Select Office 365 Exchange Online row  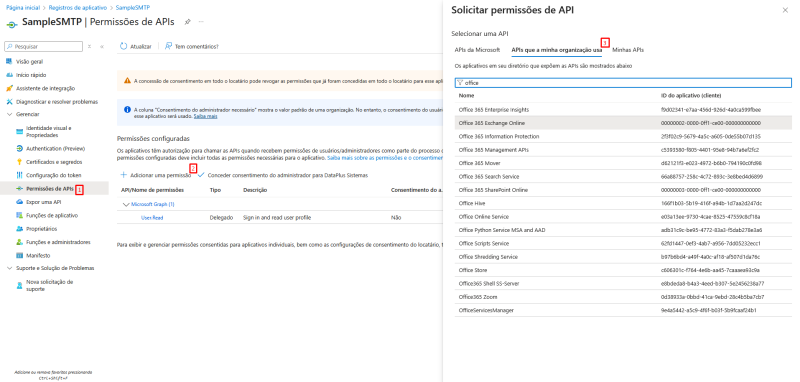tap(623, 123)
